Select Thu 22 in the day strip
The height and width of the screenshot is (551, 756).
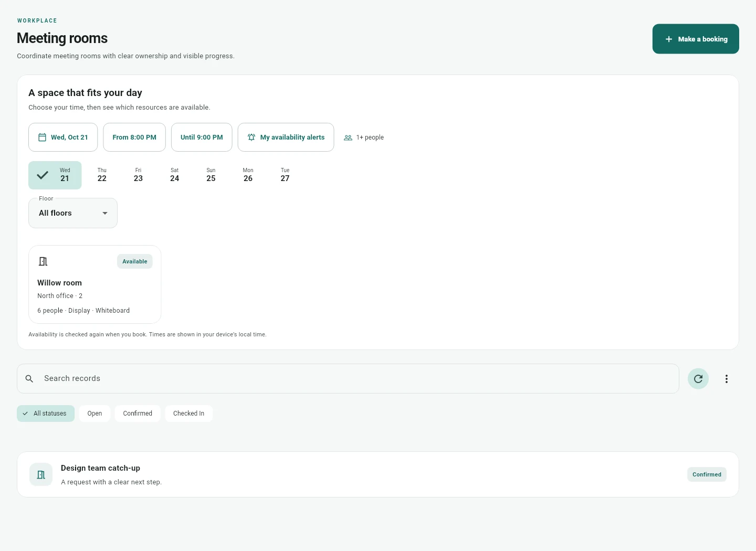(x=102, y=175)
